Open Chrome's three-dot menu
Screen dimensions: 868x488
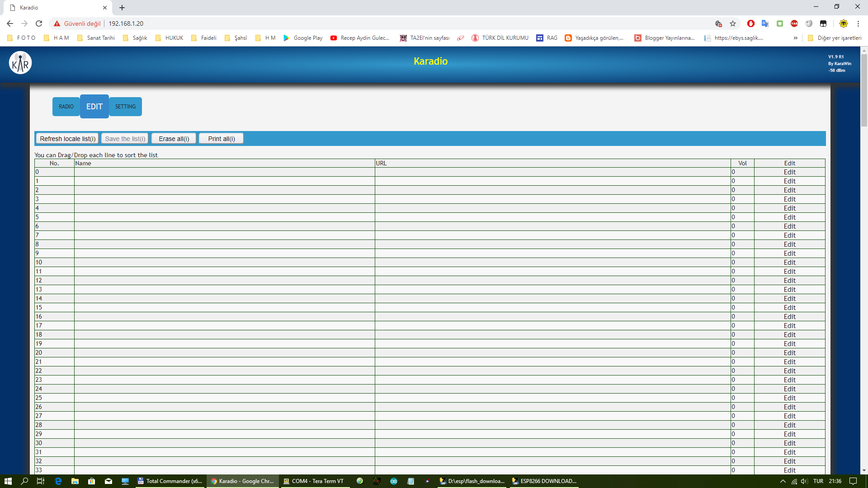[x=858, y=23]
